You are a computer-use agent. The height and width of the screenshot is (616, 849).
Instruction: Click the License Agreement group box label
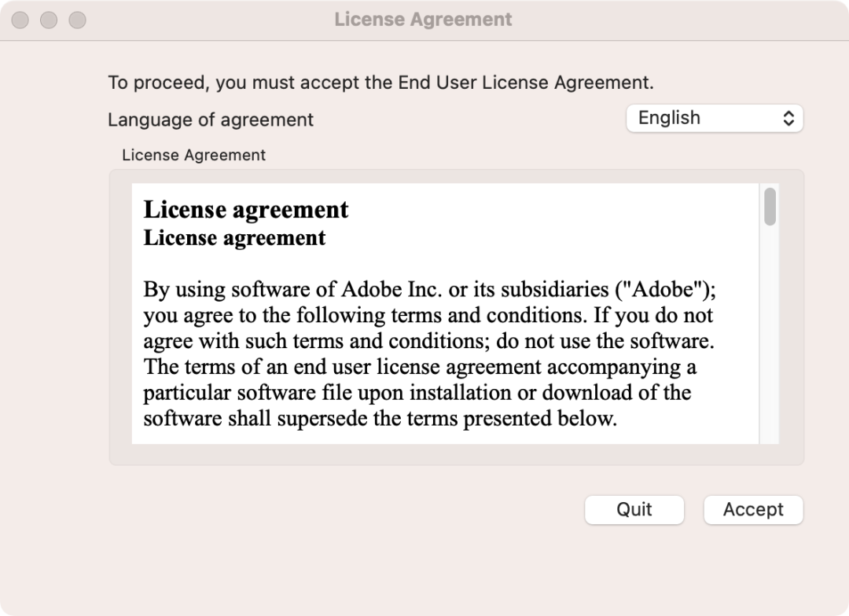pyautogui.click(x=193, y=156)
